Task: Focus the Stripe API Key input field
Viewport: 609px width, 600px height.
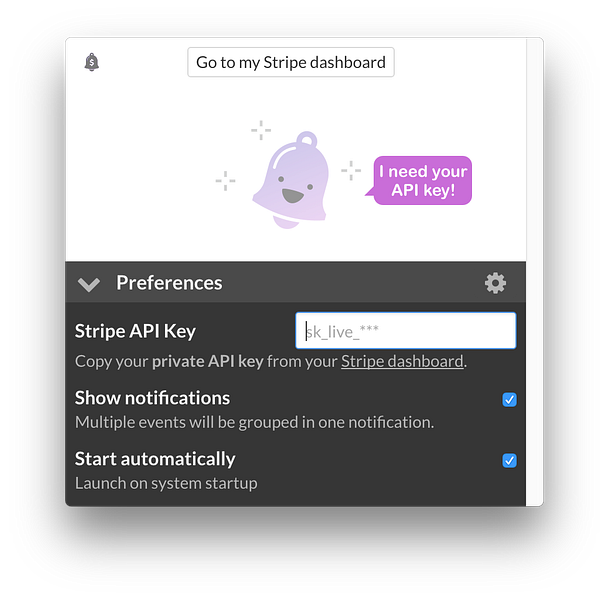Action: click(406, 331)
